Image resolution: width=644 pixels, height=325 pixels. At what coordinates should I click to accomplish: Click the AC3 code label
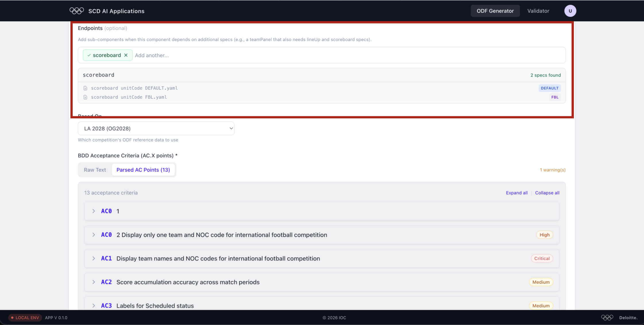pyautogui.click(x=106, y=306)
